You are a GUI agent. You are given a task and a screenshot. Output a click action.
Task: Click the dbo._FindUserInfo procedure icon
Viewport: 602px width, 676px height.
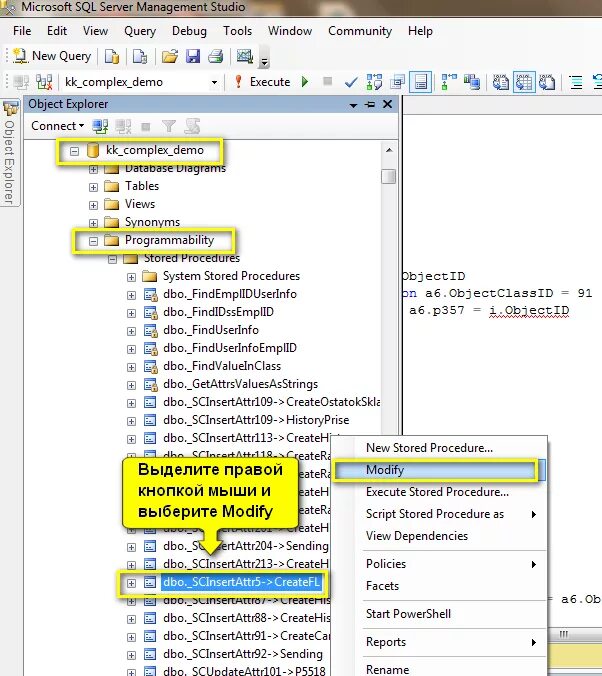150,331
